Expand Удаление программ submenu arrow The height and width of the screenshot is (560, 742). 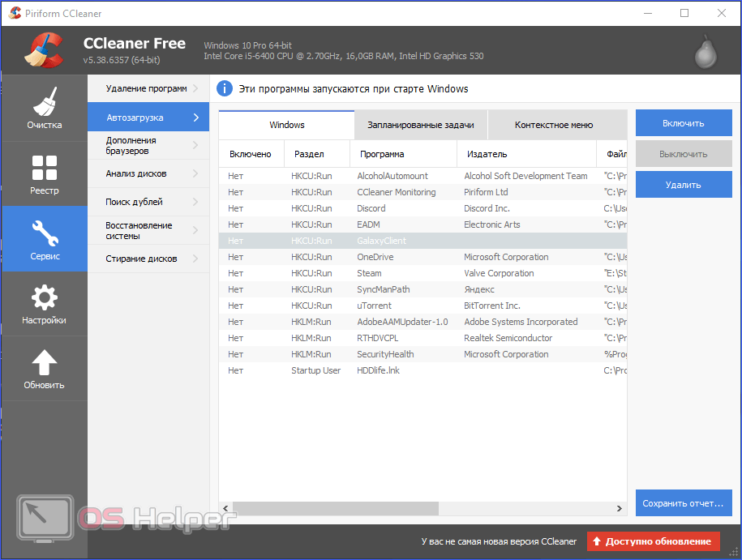pos(196,88)
